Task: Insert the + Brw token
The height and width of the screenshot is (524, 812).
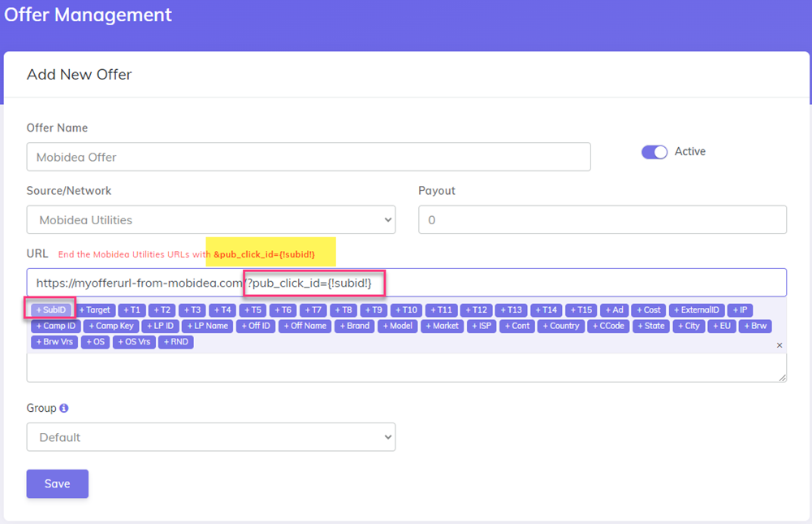Action: [755, 326]
